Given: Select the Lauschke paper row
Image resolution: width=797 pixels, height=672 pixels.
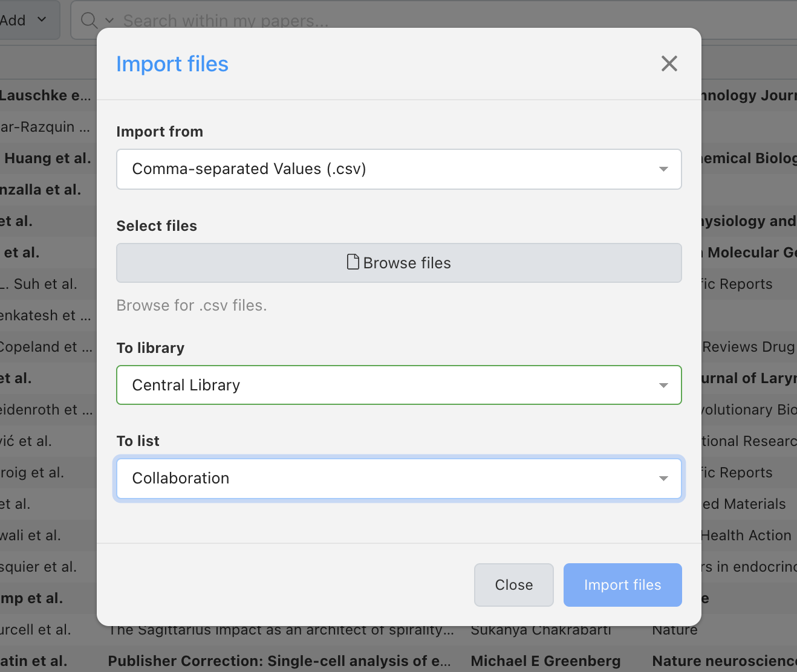Looking at the screenshot, I should (45, 95).
